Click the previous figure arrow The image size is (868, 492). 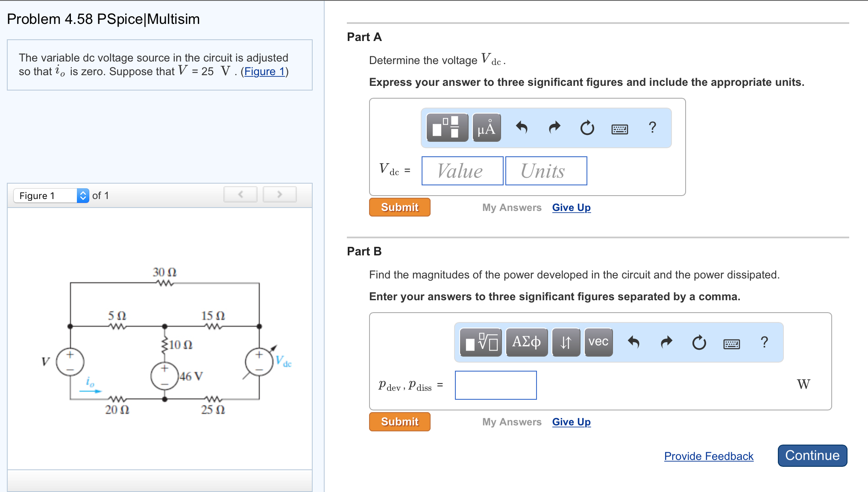pos(240,194)
